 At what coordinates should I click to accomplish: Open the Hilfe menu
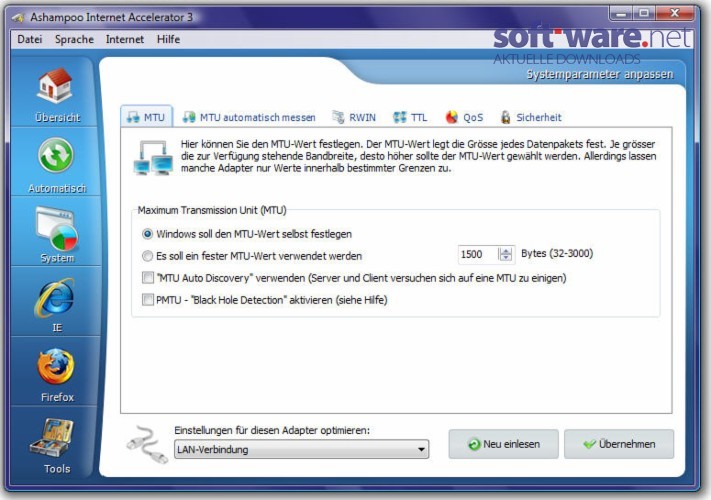(x=168, y=39)
